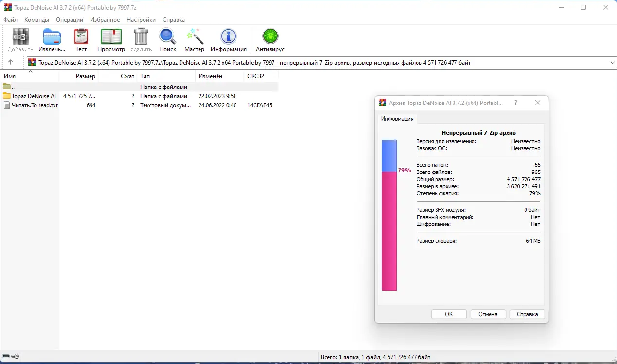Close the archive information dialog
Screen dimensions: 617x364
[538, 103]
